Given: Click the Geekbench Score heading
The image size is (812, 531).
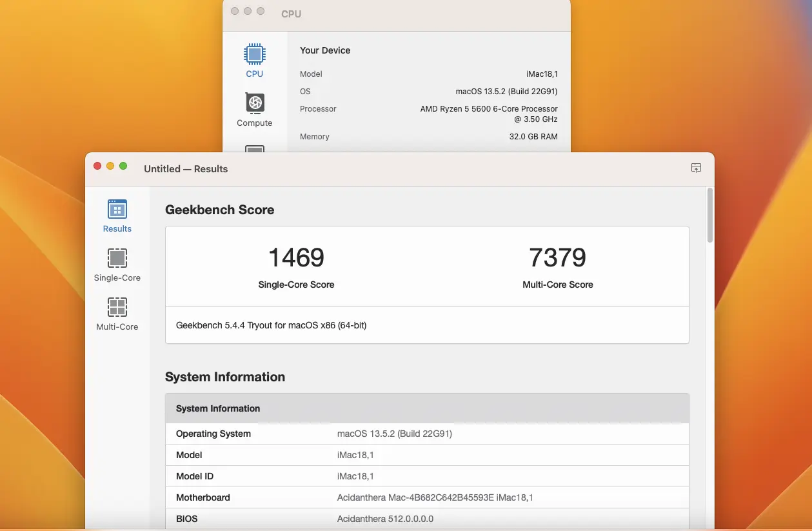Looking at the screenshot, I should coord(219,210).
